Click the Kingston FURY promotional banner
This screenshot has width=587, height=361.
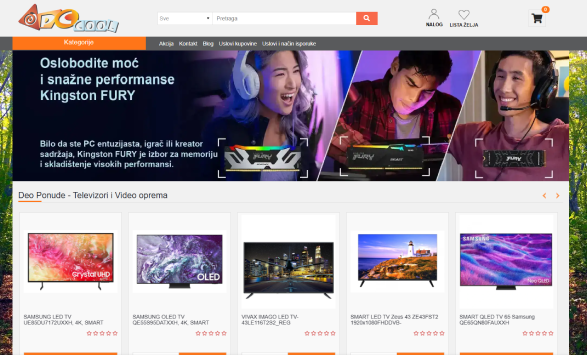tap(291, 116)
